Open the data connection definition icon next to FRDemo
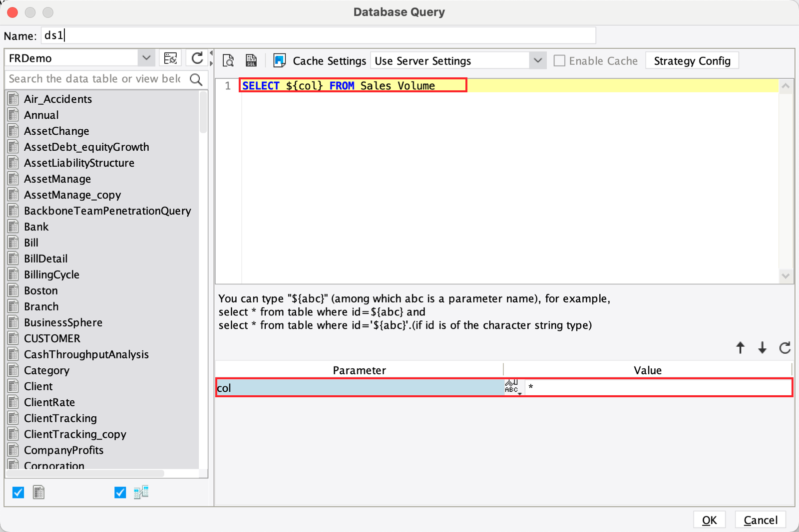 tap(170, 58)
